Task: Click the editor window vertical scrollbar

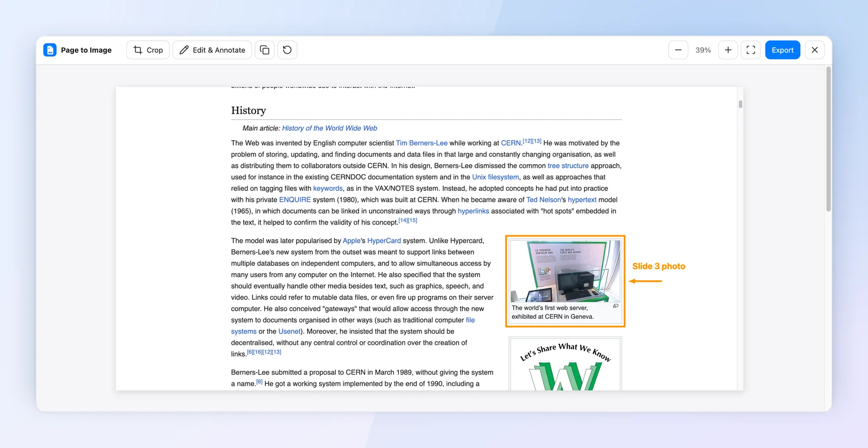Action: (x=829, y=139)
